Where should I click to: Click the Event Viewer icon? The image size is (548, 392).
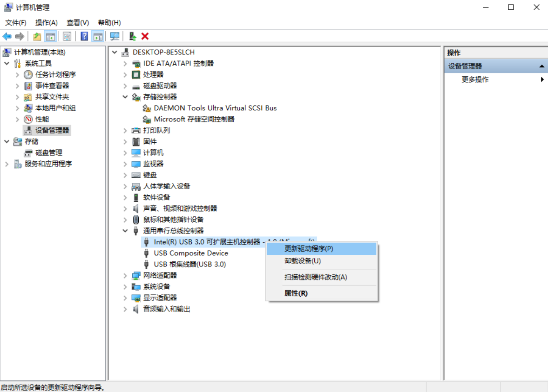pos(28,86)
